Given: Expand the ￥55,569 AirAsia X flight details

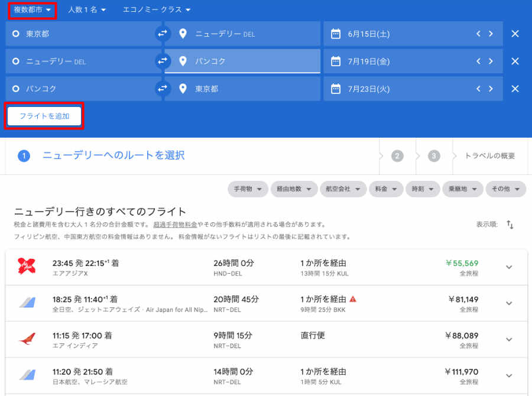Looking at the screenshot, I should [x=509, y=267].
